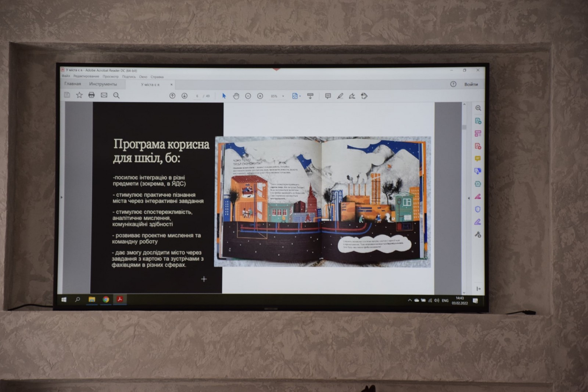This screenshot has width=588, height=392.
Task: Go to the previous page arrow
Action: click(172, 96)
